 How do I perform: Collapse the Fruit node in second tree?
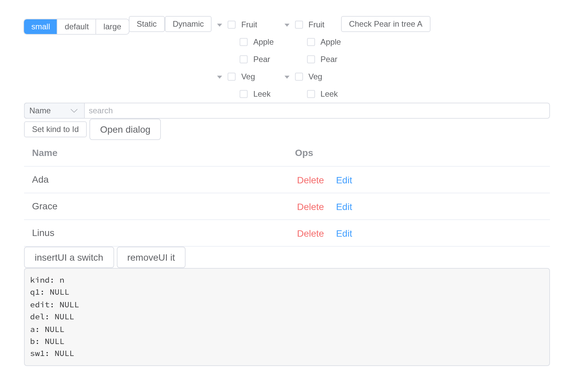tap(287, 25)
